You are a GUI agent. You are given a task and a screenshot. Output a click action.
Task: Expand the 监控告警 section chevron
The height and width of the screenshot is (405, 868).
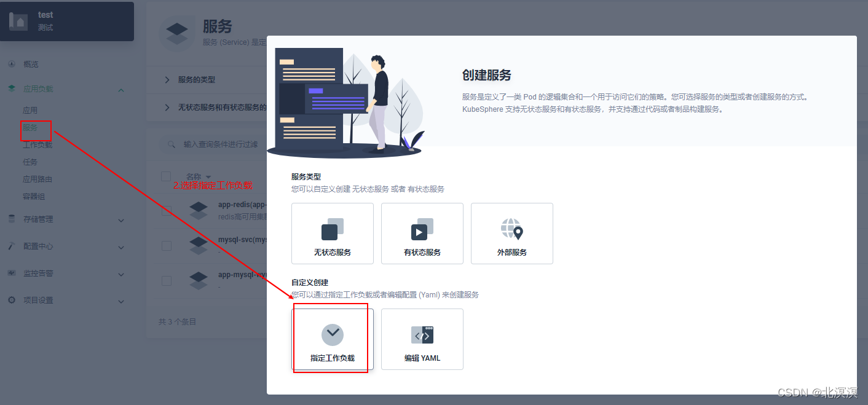(121, 274)
